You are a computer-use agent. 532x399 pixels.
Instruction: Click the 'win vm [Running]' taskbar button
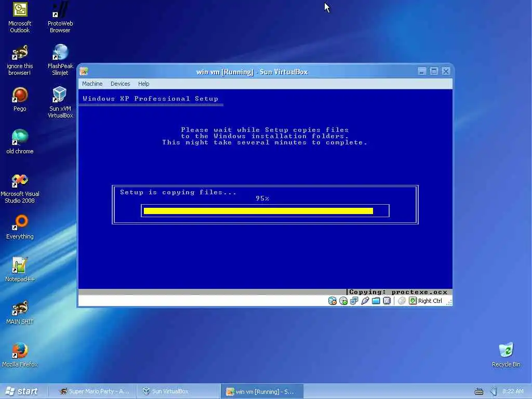coord(262,392)
